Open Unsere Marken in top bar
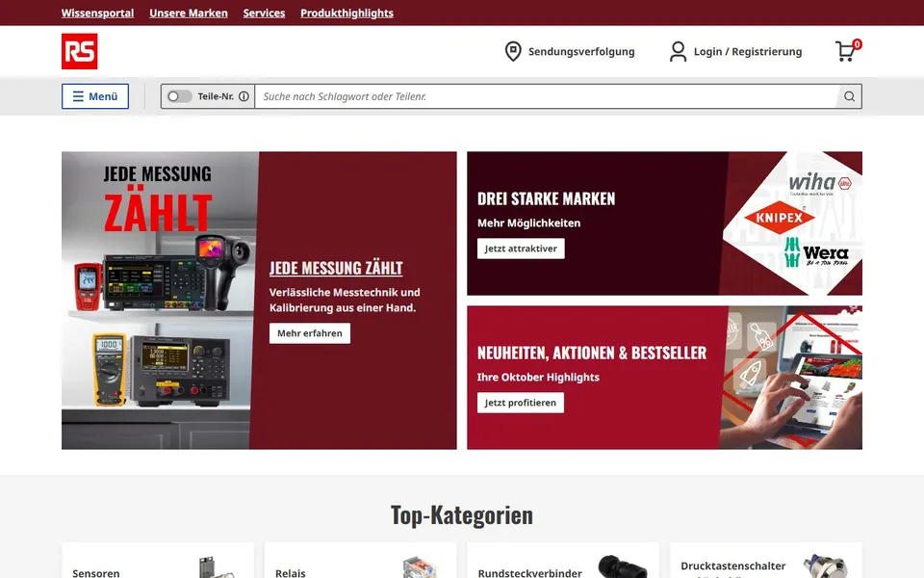 (189, 13)
